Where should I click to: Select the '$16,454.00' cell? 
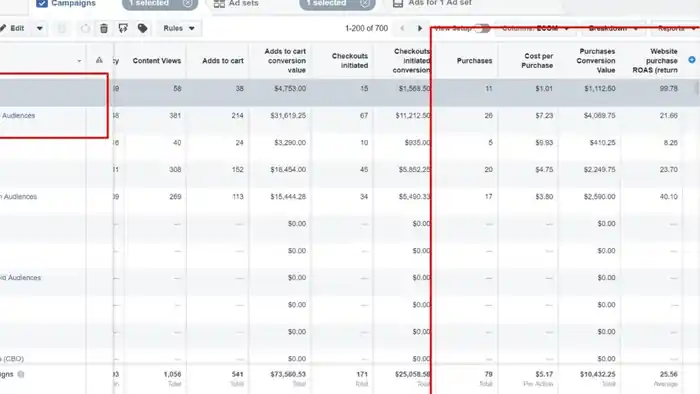pos(288,170)
